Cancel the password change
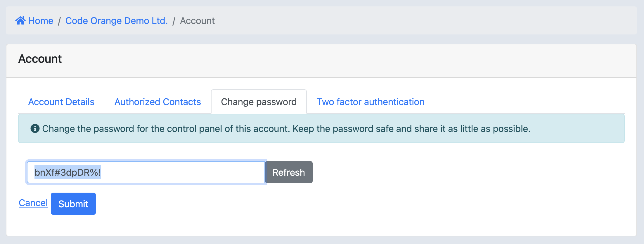644x244 pixels. pyautogui.click(x=33, y=203)
